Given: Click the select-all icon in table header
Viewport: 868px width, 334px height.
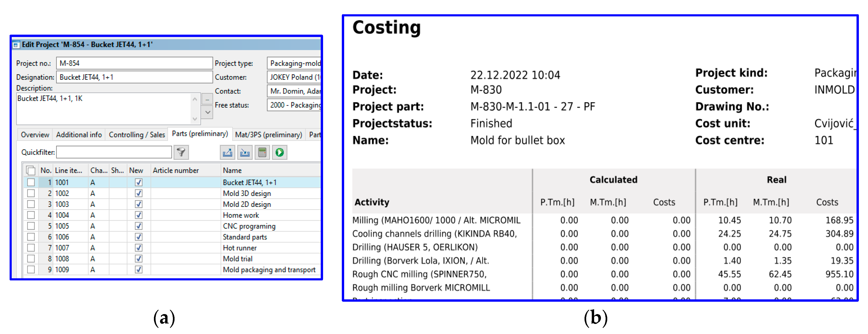Looking at the screenshot, I should (31, 171).
